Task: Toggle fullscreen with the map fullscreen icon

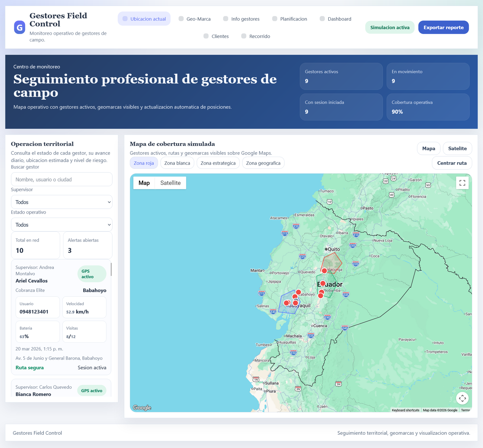Action: [x=462, y=183]
